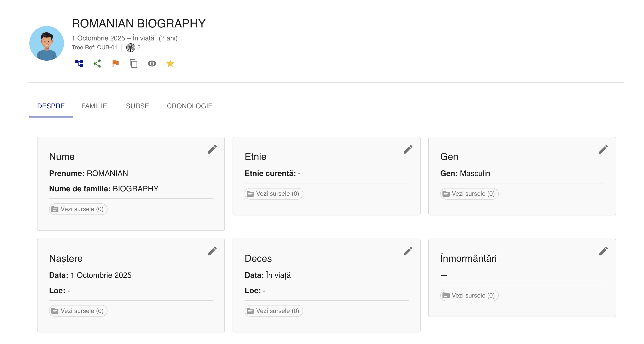Open the CRONOLOGIE tab
644x344 pixels.
[189, 106]
